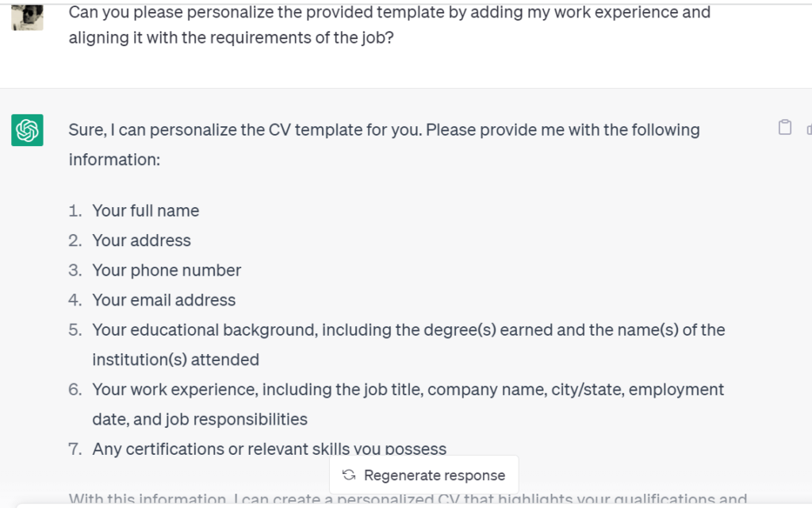Click the thumbs-up icon at the right edge
The image size is (812, 508).
(x=808, y=129)
